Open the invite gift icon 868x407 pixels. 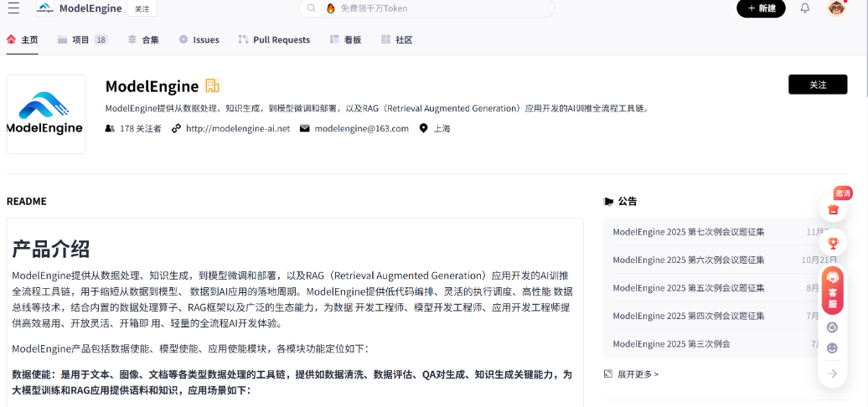(833, 209)
